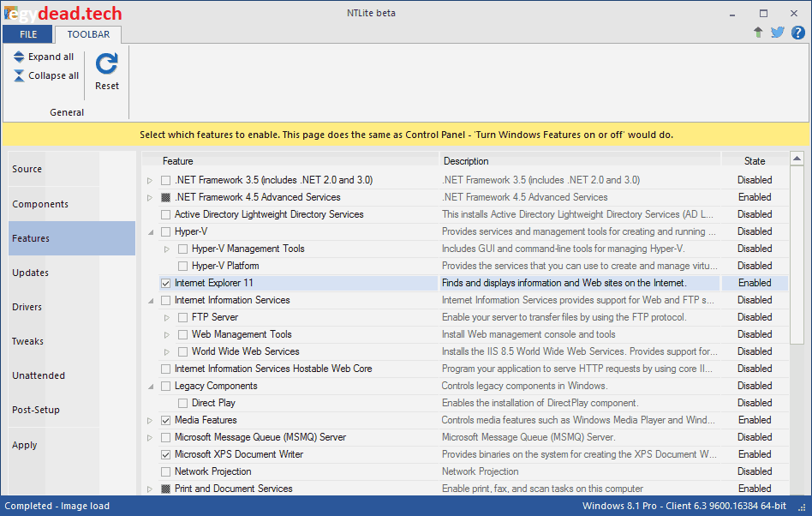
Task: Open help using the question mark icon
Action: (x=798, y=32)
